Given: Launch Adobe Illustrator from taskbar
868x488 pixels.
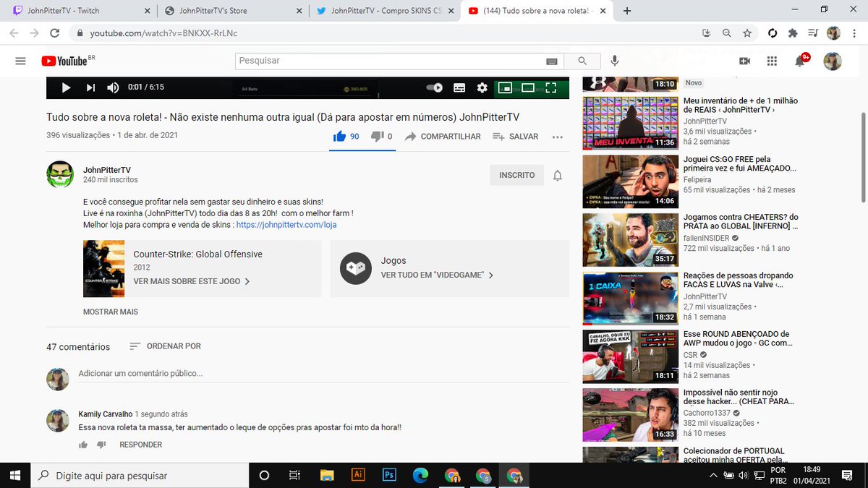Looking at the screenshot, I should [357, 475].
